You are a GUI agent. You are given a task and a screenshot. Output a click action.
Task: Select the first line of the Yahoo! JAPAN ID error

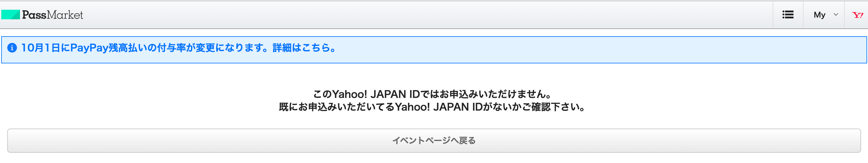tap(434, 94)
